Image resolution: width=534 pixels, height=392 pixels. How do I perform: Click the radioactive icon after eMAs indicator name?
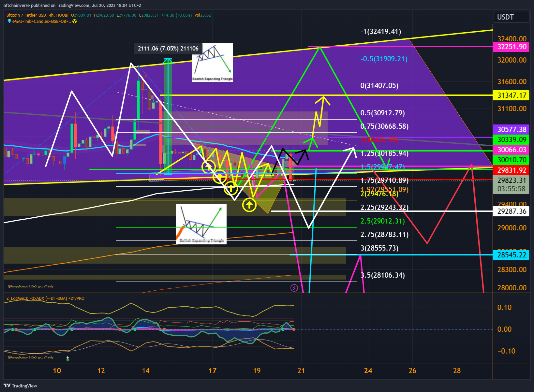(74, 22)
